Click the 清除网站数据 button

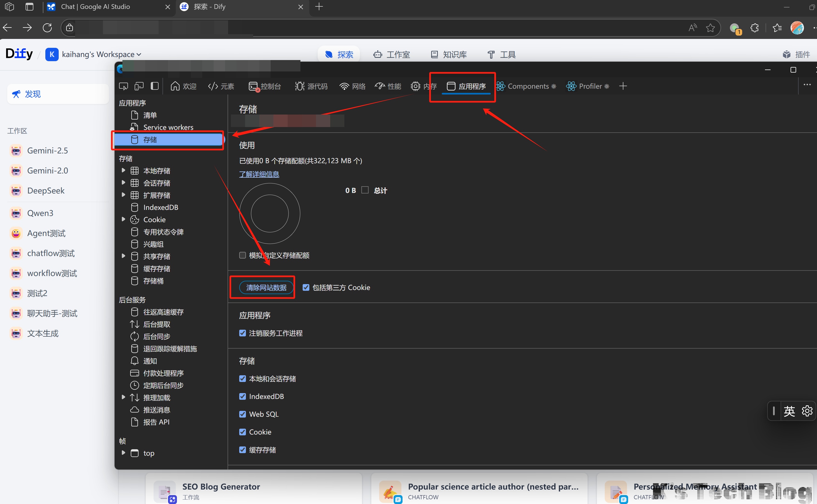[266, 287]
